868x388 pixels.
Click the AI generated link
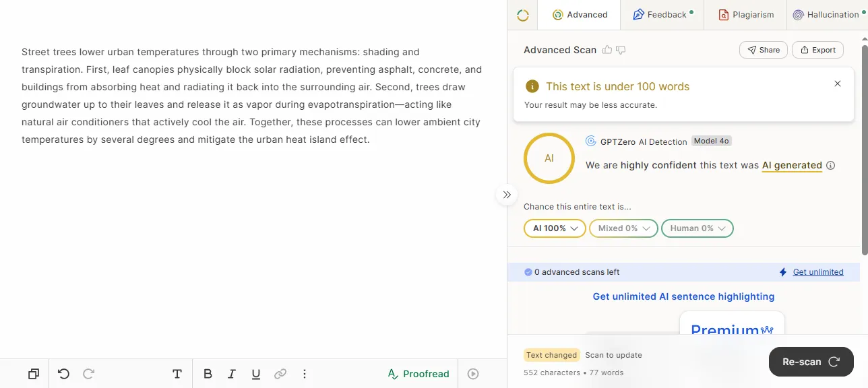point(792,165)
